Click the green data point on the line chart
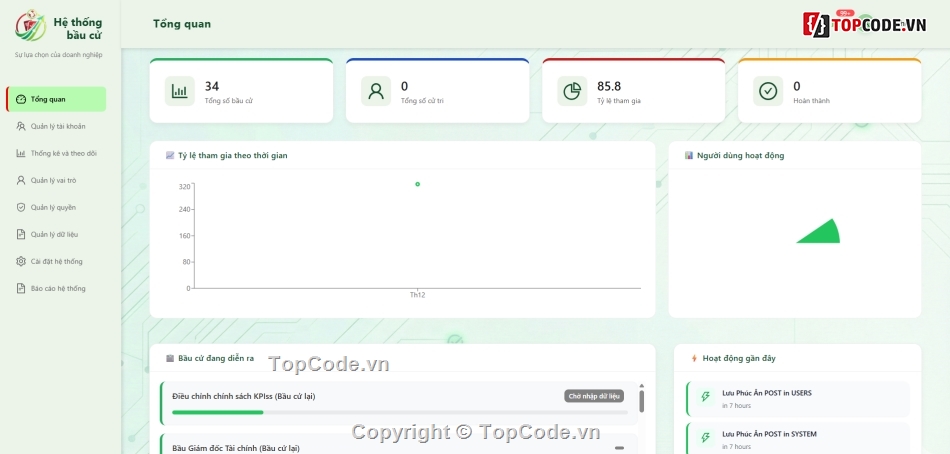This screenshot has height=454, width=950. click(417, 184)
